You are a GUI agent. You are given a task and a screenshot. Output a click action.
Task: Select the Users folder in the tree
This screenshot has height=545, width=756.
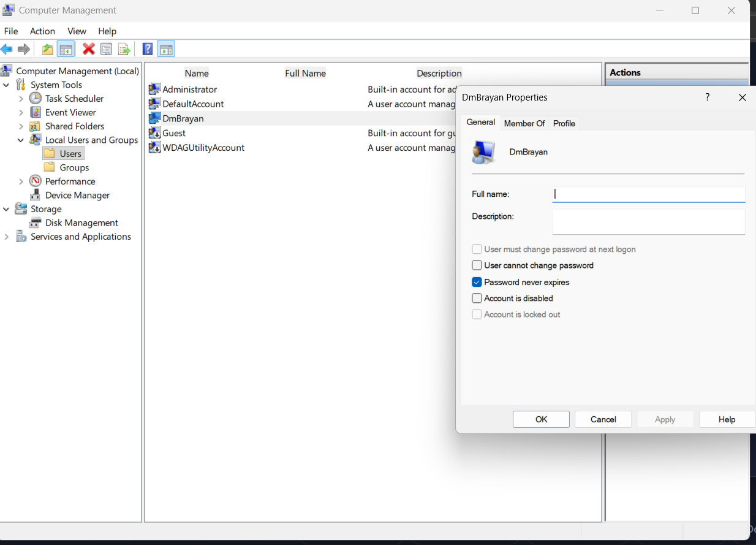[64, 153]
